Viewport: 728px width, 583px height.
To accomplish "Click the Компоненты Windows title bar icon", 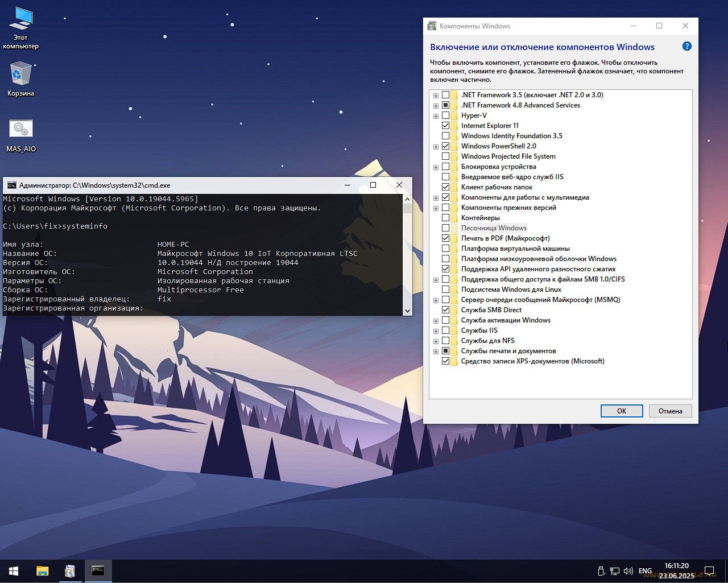I will 432,26.
